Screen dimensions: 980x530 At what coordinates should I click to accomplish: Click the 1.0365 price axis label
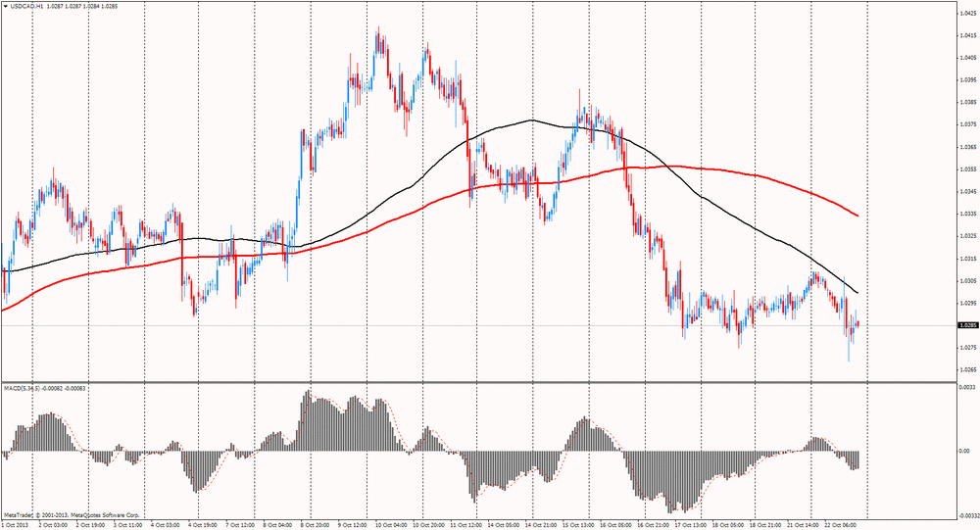(x=968, y=147)
